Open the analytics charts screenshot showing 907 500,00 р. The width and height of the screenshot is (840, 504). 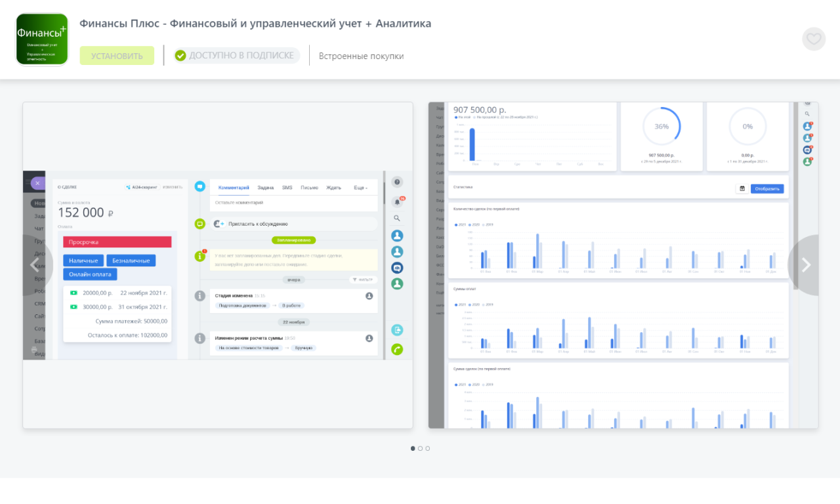point(623,265)
